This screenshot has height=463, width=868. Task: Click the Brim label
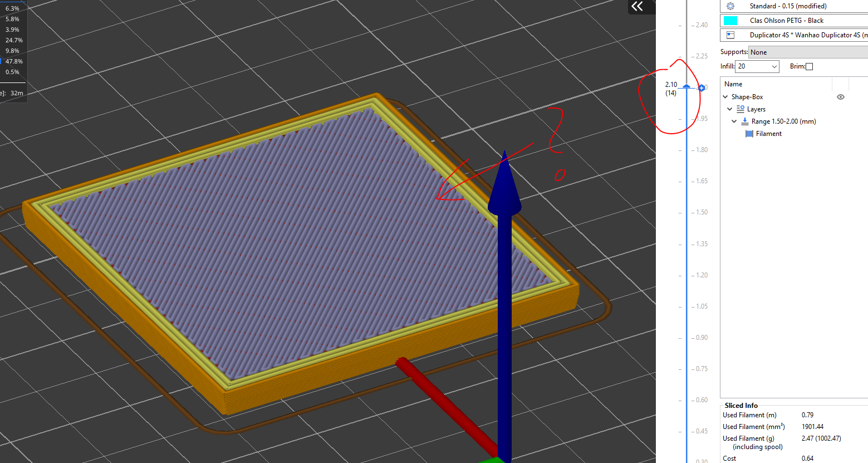(x=797, y=66)
